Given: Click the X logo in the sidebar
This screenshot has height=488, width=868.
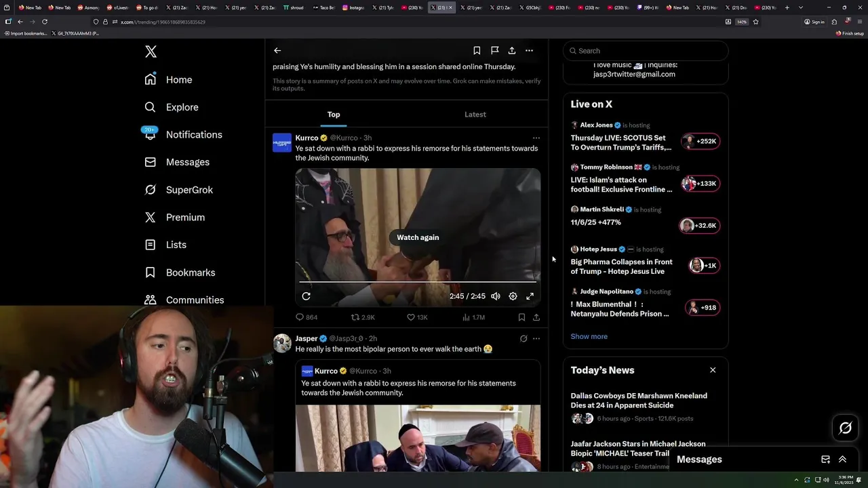Looking at the screenshot, I should (x=151, y=52).
